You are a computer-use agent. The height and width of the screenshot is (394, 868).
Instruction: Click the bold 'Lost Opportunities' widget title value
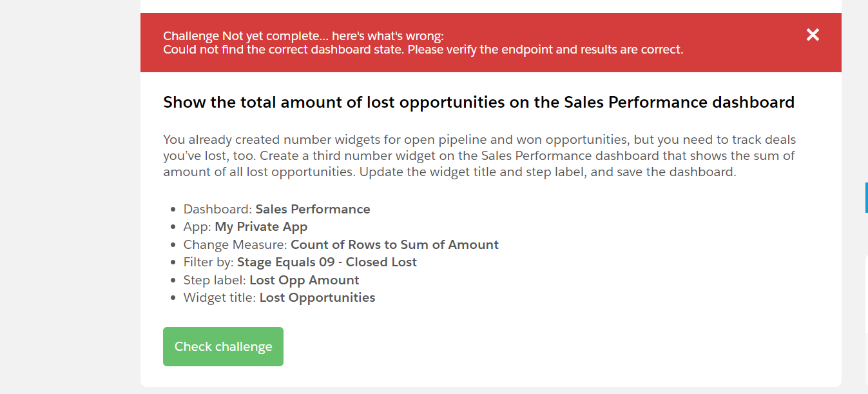(x=317, y=297)
